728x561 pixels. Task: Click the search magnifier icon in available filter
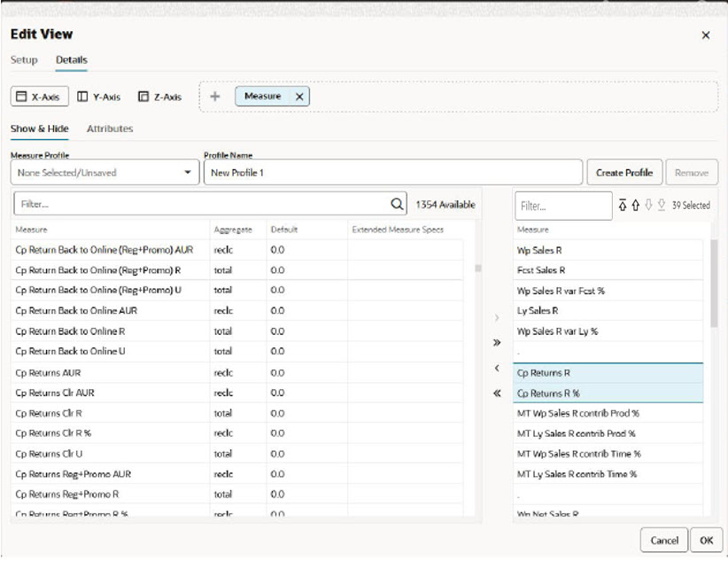point(397,204)
